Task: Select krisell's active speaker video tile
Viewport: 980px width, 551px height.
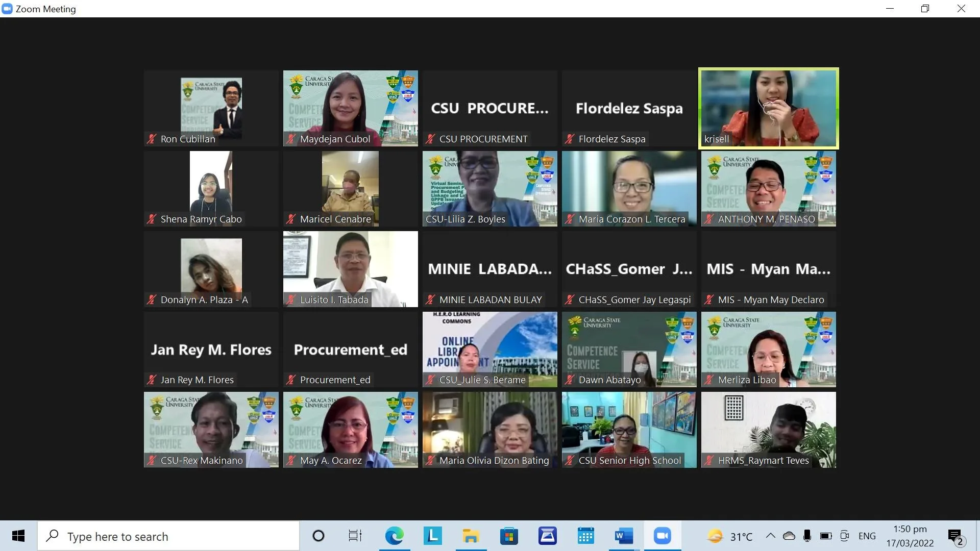Action: (x=768, y=108)
